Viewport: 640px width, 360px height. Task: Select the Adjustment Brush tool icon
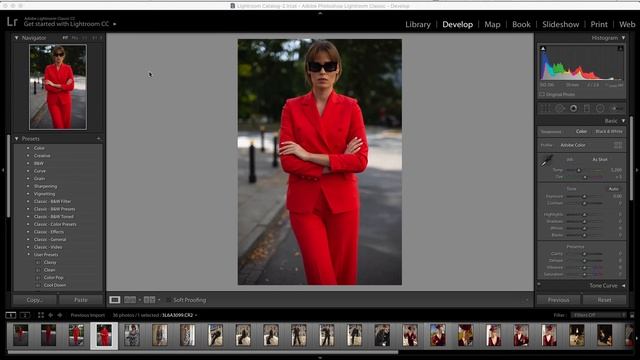(x=617, y=108)
